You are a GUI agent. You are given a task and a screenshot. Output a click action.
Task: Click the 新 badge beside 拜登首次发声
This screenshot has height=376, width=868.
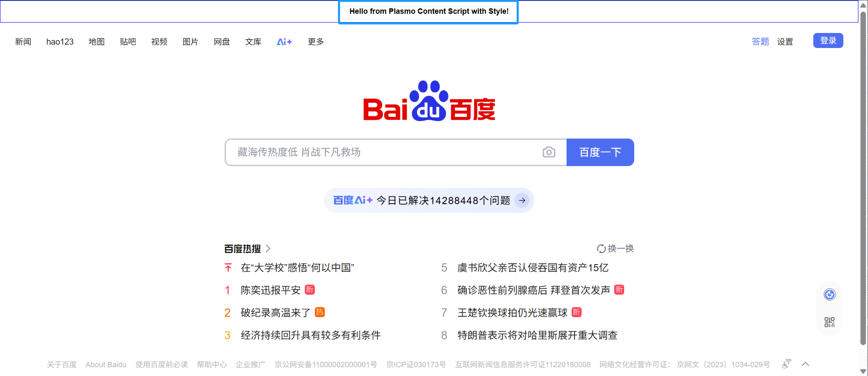(x=619, y=290)
